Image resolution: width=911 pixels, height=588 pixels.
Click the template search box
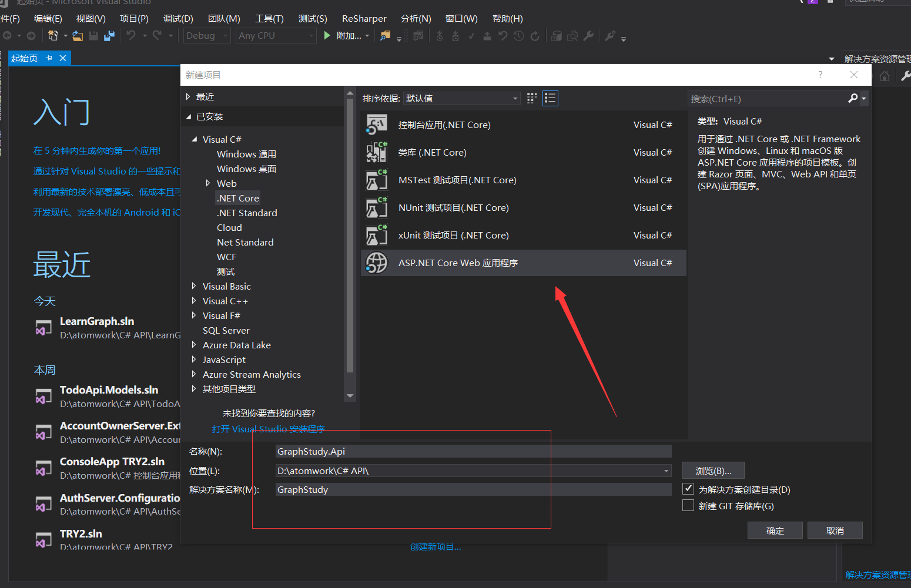coord(767,99)
